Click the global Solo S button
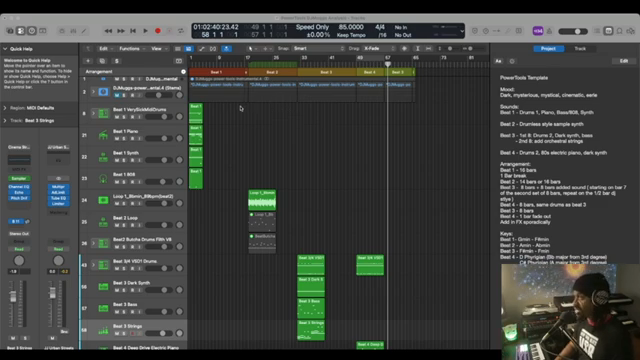Image resolution: width=640 pixels, height=360 pixels. click(117, 61)
